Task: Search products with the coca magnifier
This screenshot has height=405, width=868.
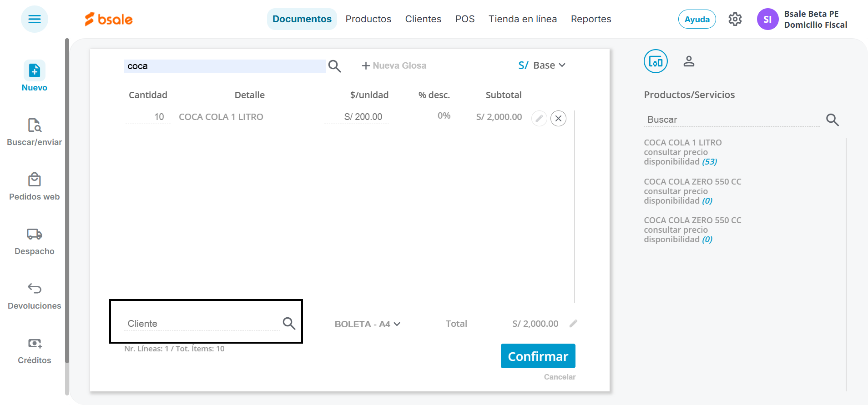Action: pyautogui.click(x=335, y=66)
